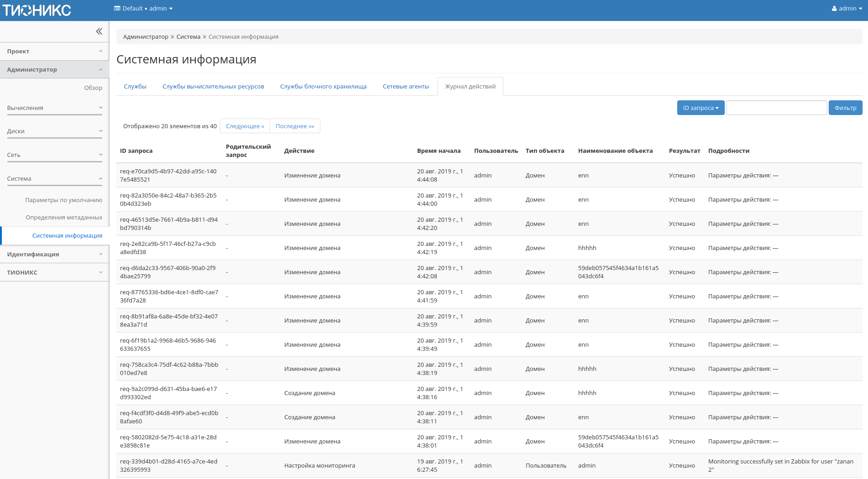Open the Сетевые агенты tab
The image size is (868, 479).
click(x=406, y=87)
